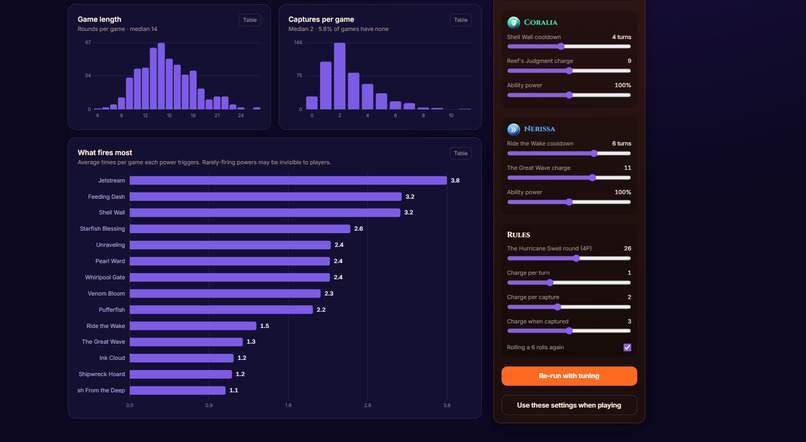Click the '4 turns' Shell Wall cooldown value
This screenshot has width=806, height=442.
point(621,37)
